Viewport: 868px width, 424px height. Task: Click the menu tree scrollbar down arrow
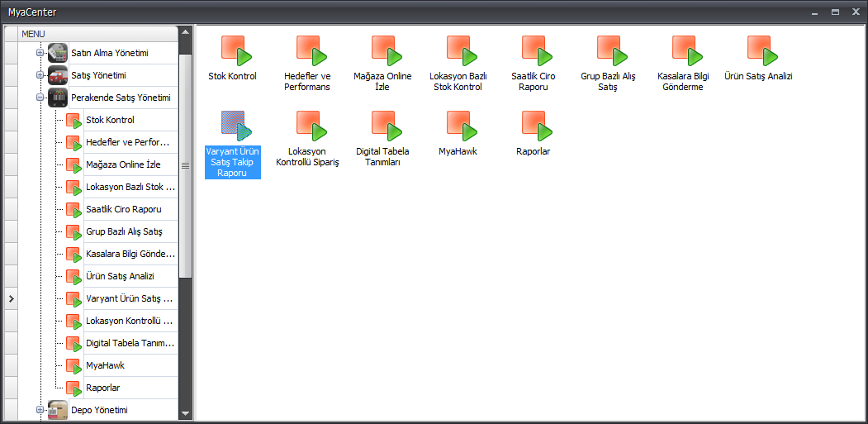[186, 413]
